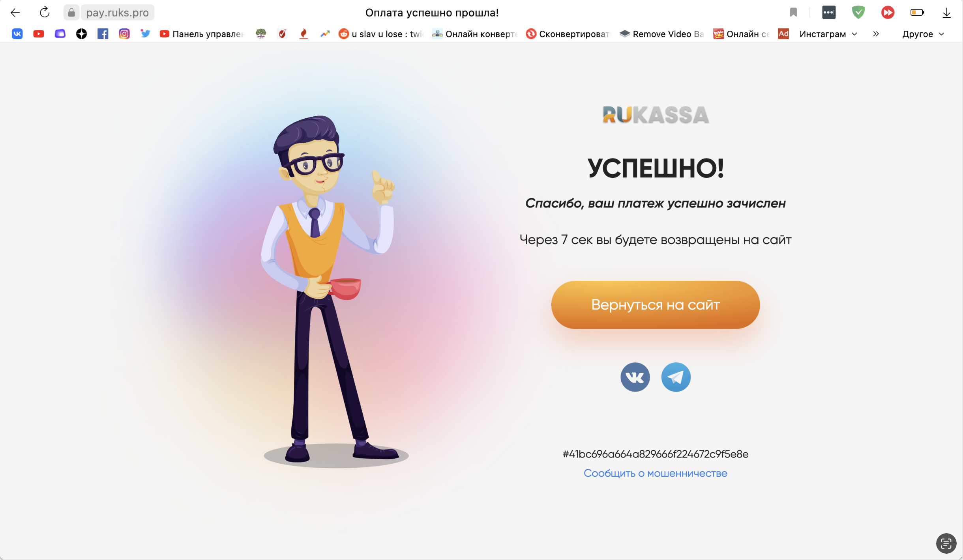Follow the Сообщить о мошенничестве link
The height and width of the screenshot is (560, 963).
click(655, 473)
